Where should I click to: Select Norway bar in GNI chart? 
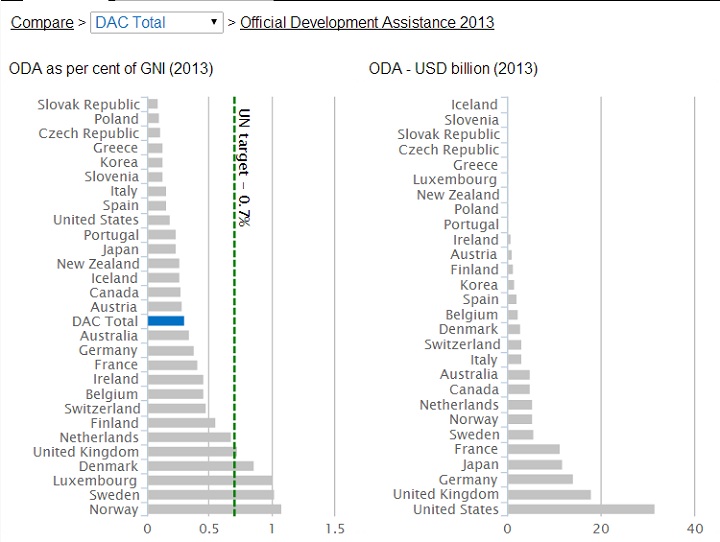pyautogui.click(x=213, y=510)
